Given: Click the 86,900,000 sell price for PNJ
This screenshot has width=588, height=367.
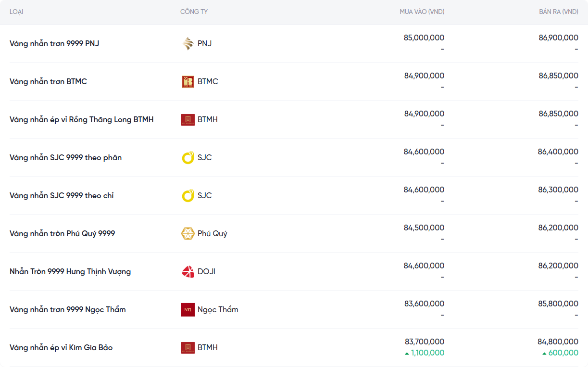Looking at the screenshot, I should coord(558,38).
